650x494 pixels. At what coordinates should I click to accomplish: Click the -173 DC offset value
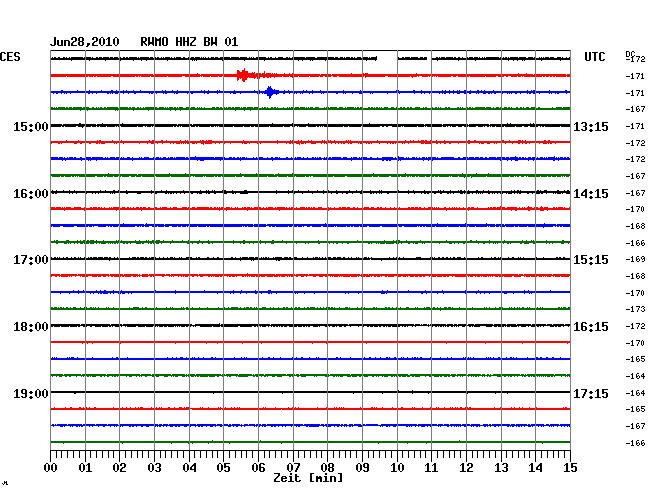(x=635, y=309)
